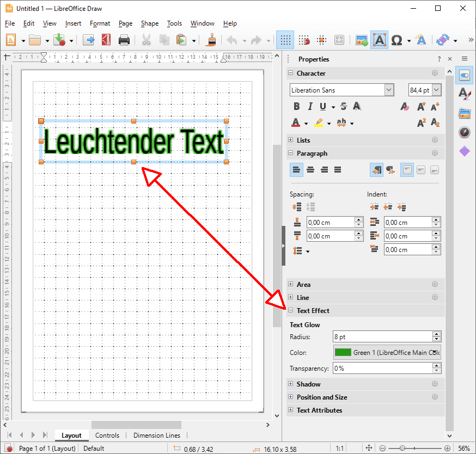Increase indent icon
Image resolution: width=476 pixels, height=454 pixels.
(374, 207)
